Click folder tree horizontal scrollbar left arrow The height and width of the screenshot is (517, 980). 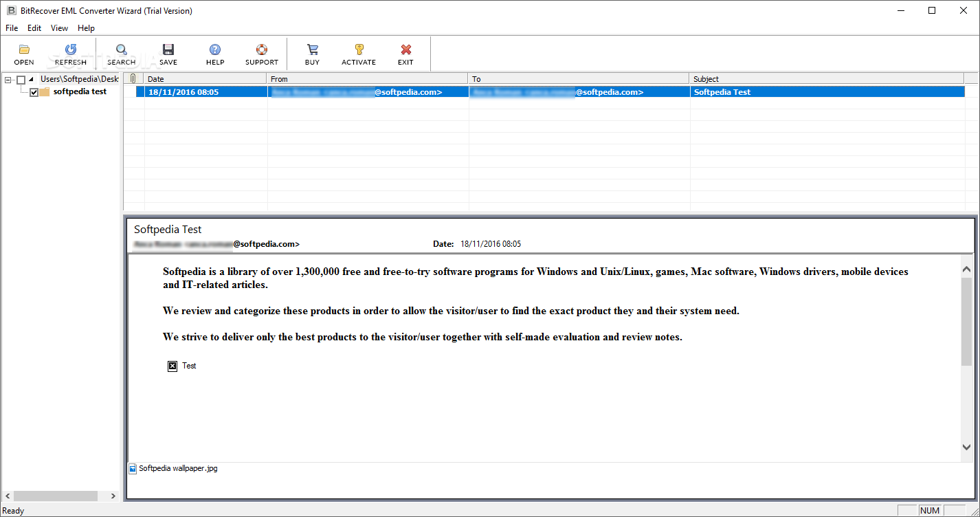click(x=8, y=496)
